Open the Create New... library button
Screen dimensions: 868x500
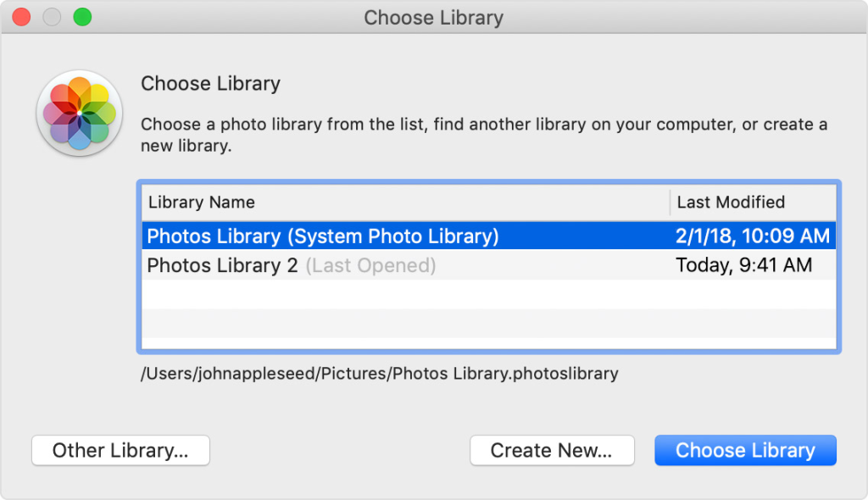click(x=552, y=451)
